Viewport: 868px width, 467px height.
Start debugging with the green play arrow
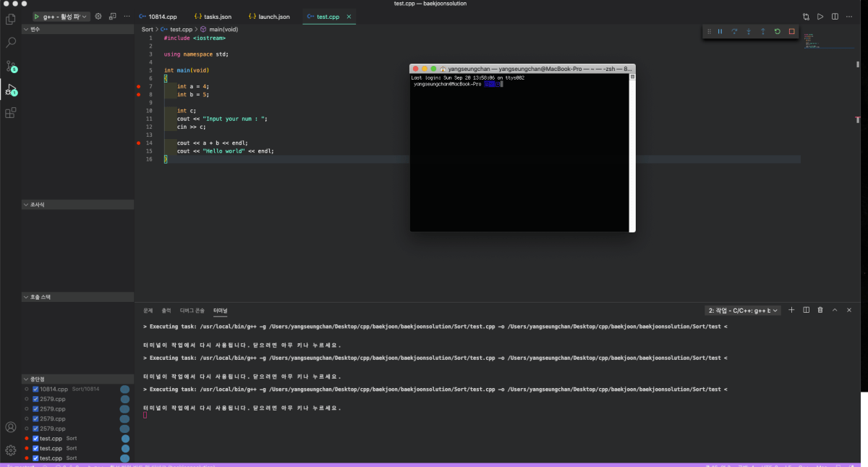pos(37,16)
